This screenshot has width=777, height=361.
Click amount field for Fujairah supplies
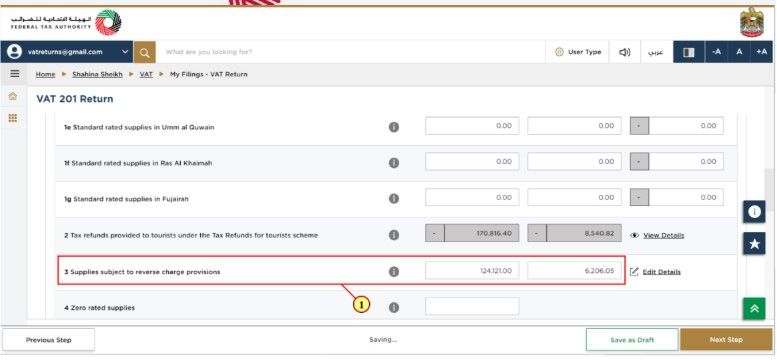472,197
